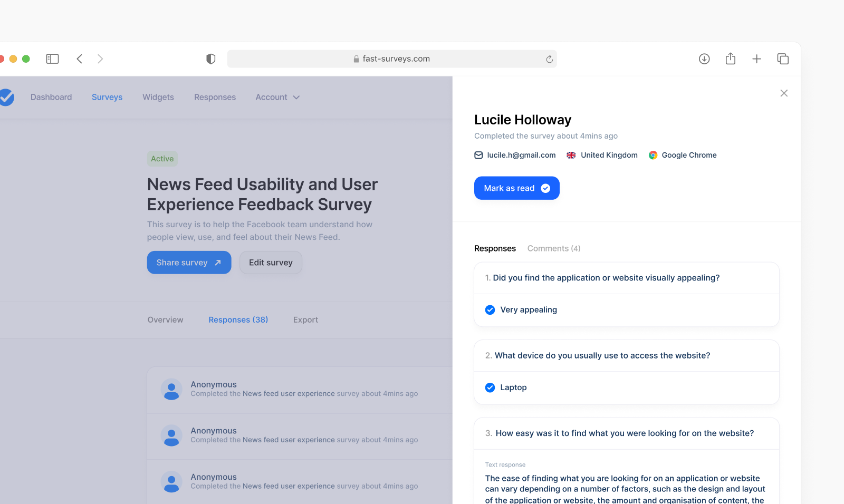This screenshot has height=504, width=844.
Task: Show the tab overview icon
Action: click(x=783, y=59)
